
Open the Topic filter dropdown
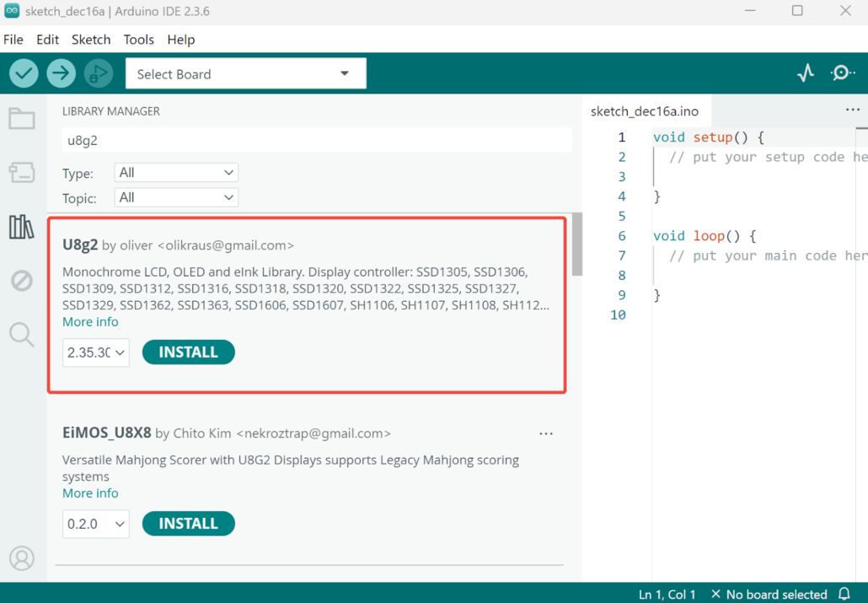click(176, 197)
